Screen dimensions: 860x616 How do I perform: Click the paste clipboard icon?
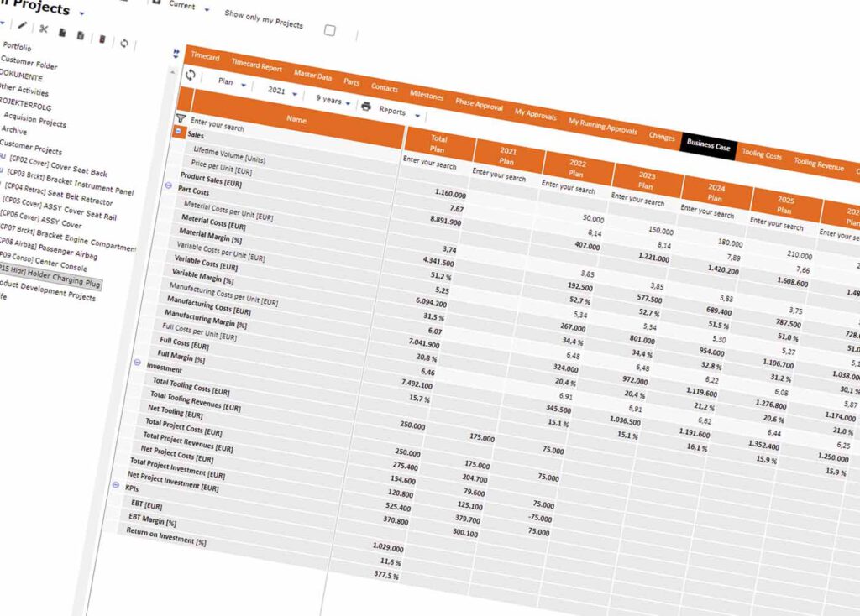coord(81,35)
